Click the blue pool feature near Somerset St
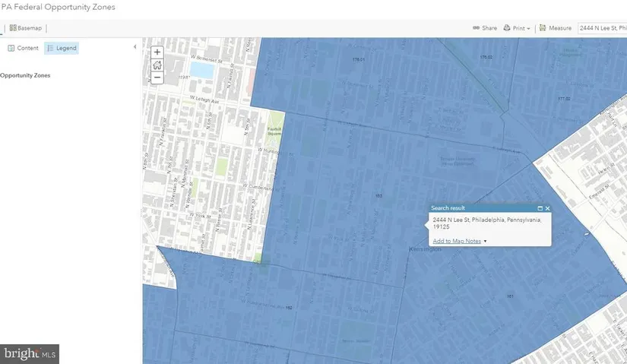 [201, 71]
